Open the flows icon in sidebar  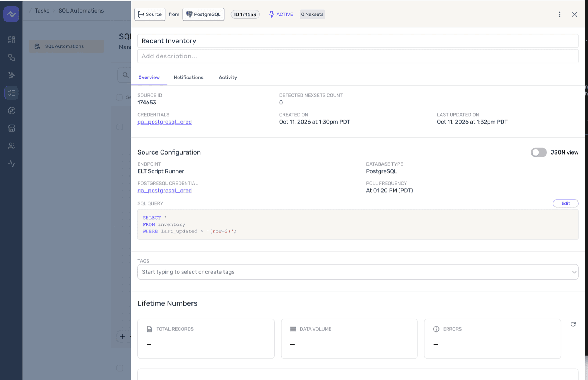(x=12, y=57)
